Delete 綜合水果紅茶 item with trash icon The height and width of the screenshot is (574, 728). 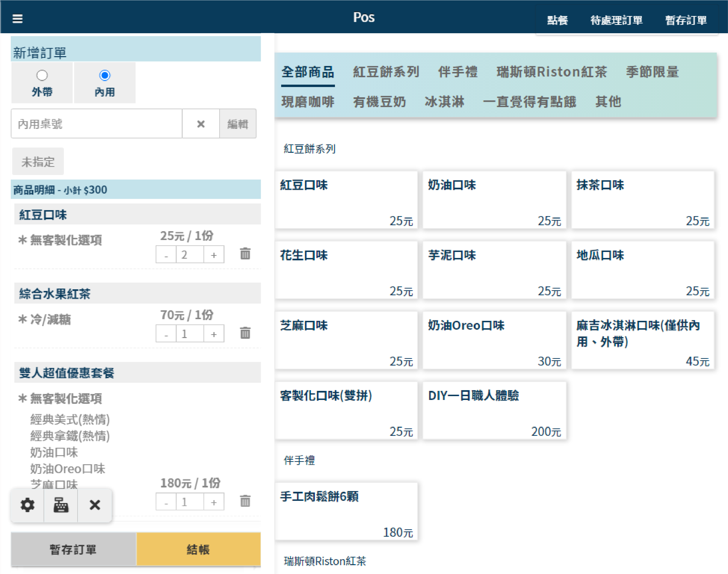click(x=245, y=333)
